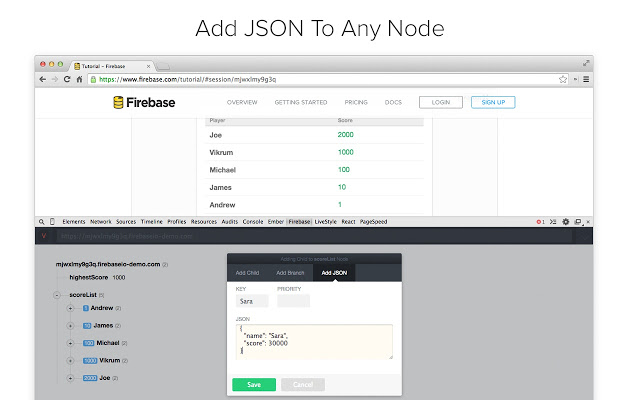This screenshot has width=640, height=400.
Task: Switch to the Add Child tab
Action: (x=247, y=273)
